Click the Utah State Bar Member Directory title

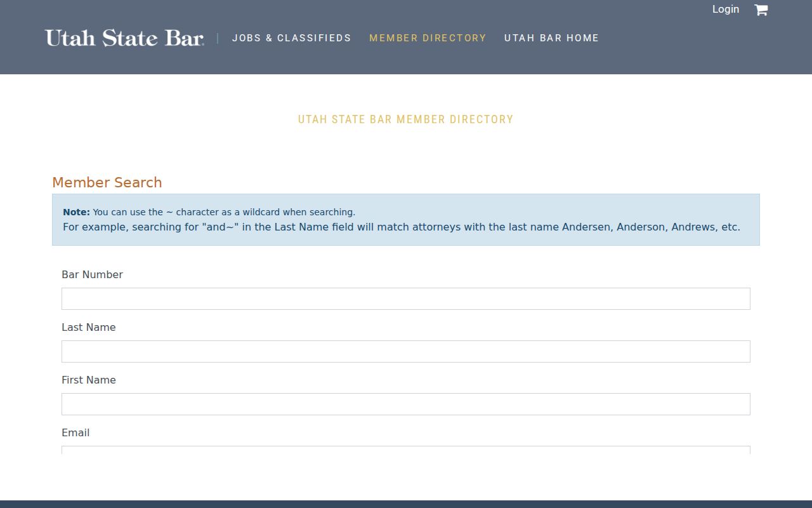click(x=406, y=119)
